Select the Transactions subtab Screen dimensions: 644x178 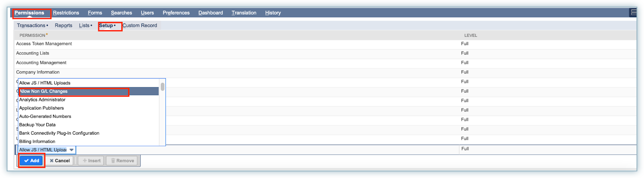click(x=31, y=25)
